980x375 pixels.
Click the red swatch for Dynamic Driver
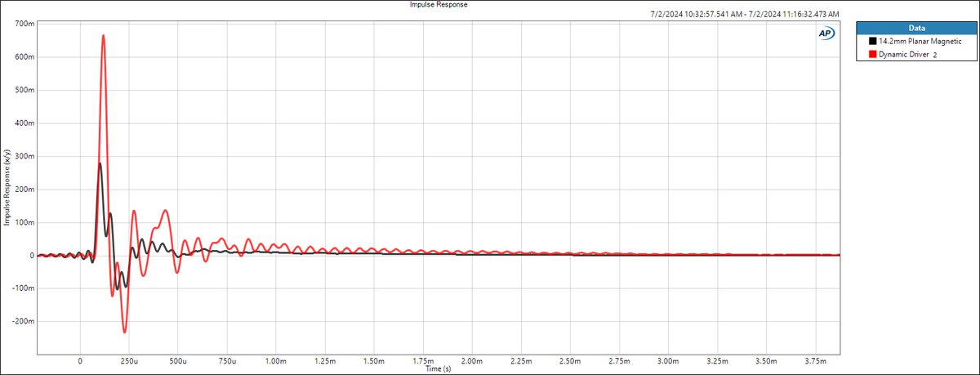tap(873, 53)
